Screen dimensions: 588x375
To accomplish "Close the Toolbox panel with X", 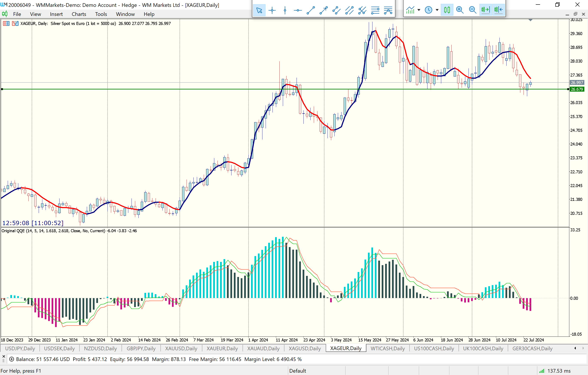I will pos(3,356).
